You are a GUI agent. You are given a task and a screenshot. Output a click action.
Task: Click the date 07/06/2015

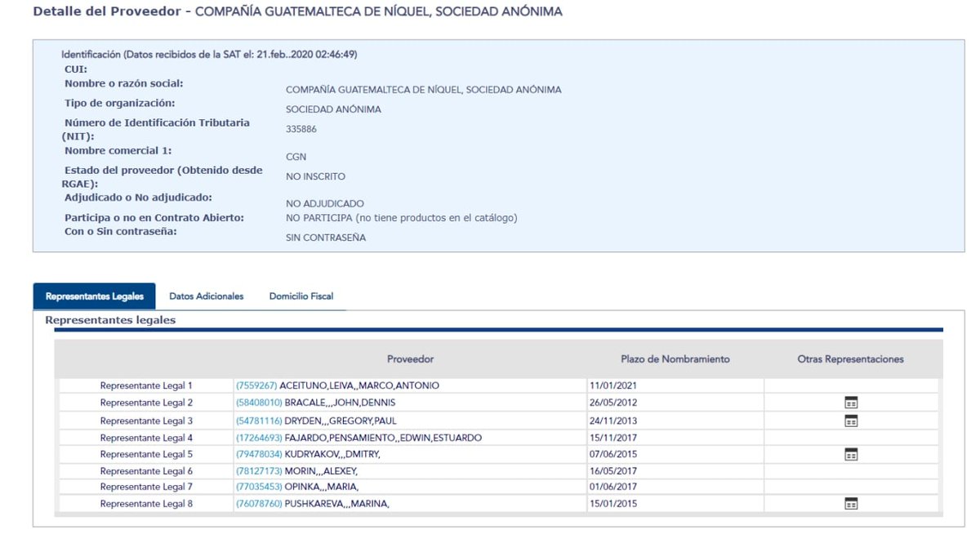[612, 454]
